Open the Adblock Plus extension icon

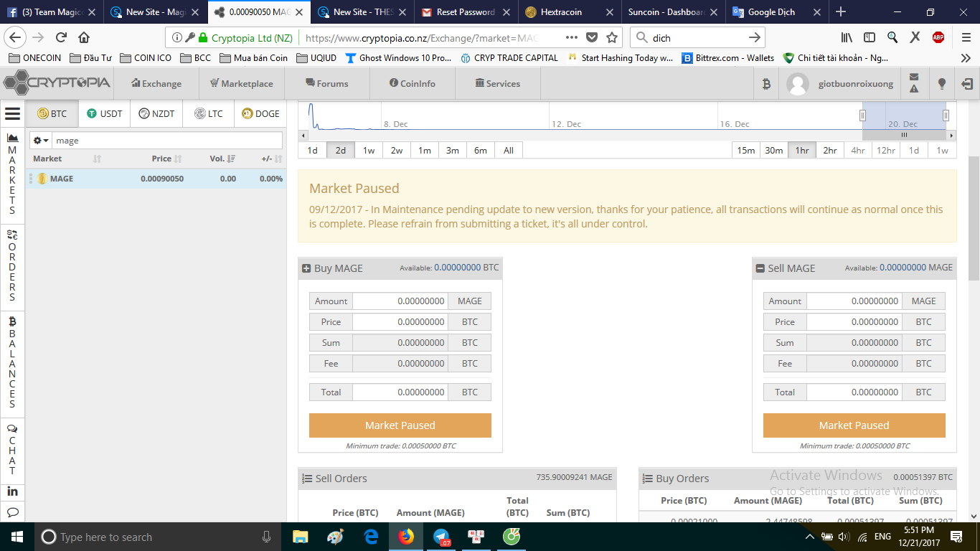(938, 37)
